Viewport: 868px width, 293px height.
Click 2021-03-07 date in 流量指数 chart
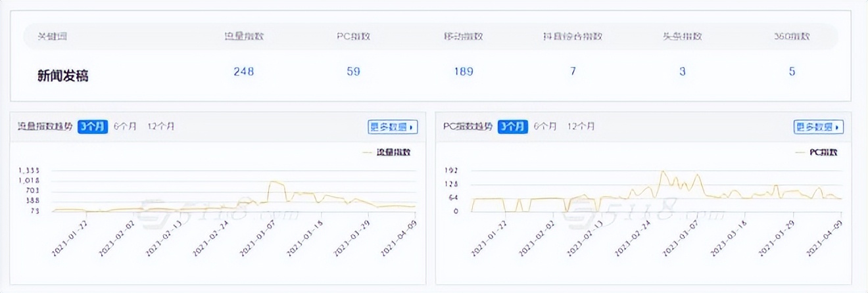tap(257, 239)
